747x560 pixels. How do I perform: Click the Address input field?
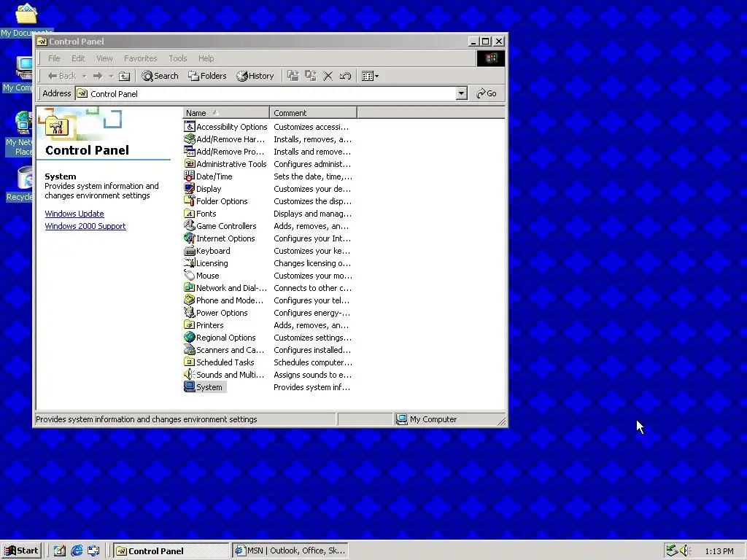266,93
